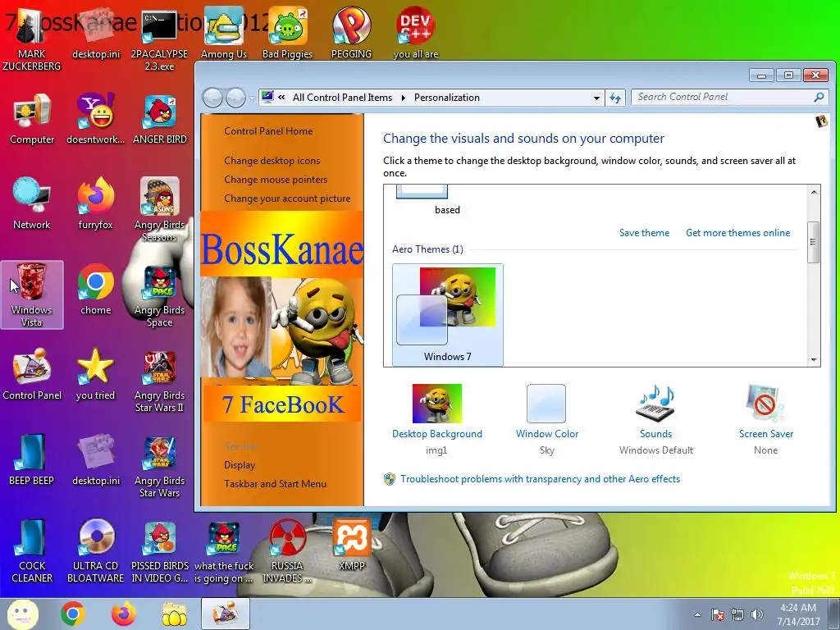
Task: Open the taskbar clock showing 4:24 AM
Action: tap(798, 614)
